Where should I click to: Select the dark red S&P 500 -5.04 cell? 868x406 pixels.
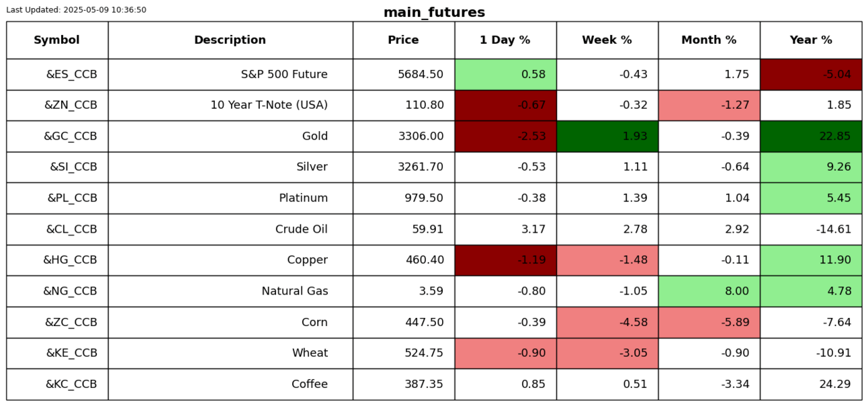811,75
